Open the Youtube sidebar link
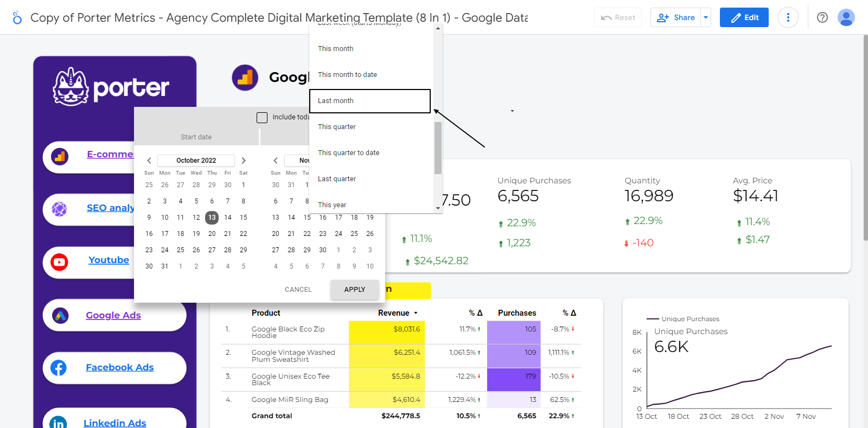The height and width of the screenshot is (428, 868). (x=109, y=260)
